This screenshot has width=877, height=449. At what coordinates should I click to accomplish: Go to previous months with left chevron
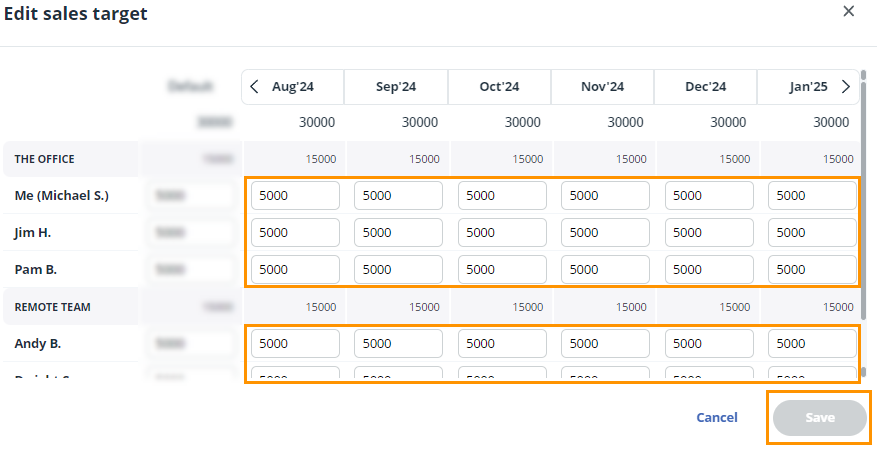point(254,87)
